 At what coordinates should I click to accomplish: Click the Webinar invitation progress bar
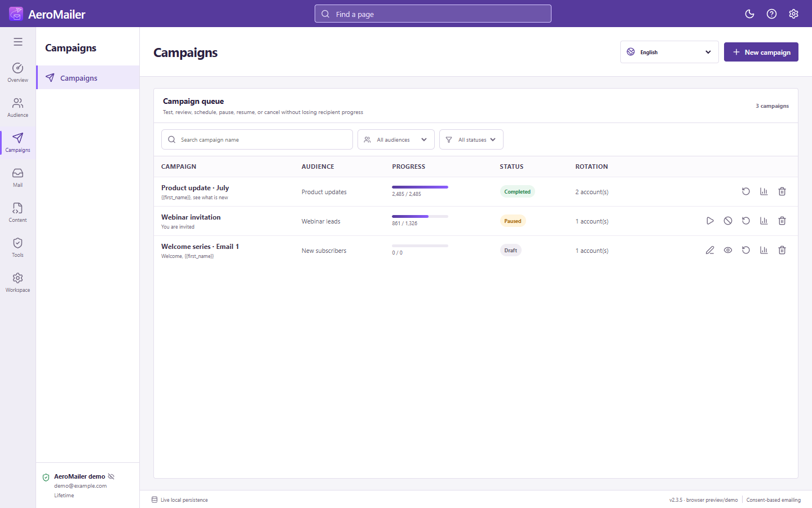pyautogui.click(x=420, y=216)
